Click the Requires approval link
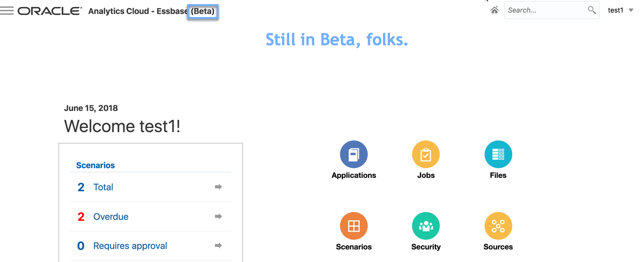The image size is (644, 262). coord(130,246)
